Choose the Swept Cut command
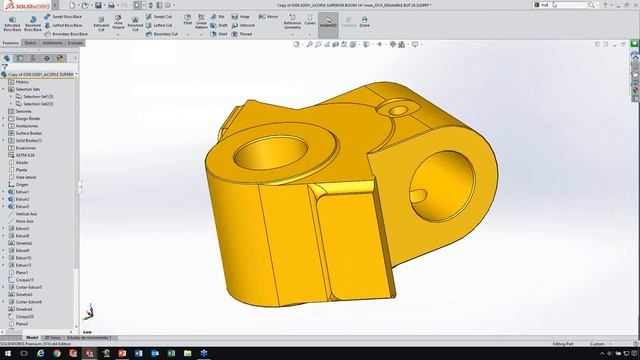Image resolution: width=640 pixels, height=360 pixels. click(x=159, y=17)
